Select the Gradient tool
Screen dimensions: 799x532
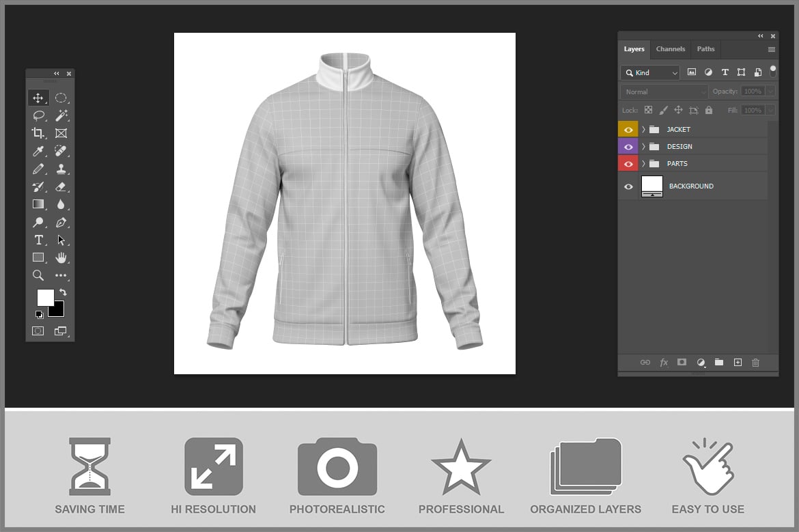[x=38, y=204]
